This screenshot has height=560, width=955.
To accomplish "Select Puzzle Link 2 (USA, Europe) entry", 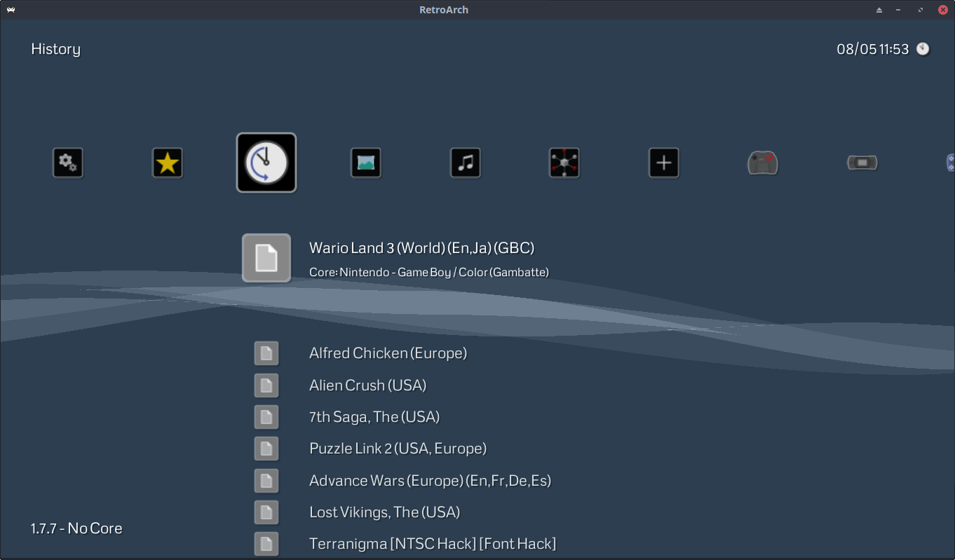I will tap(398, 449).
